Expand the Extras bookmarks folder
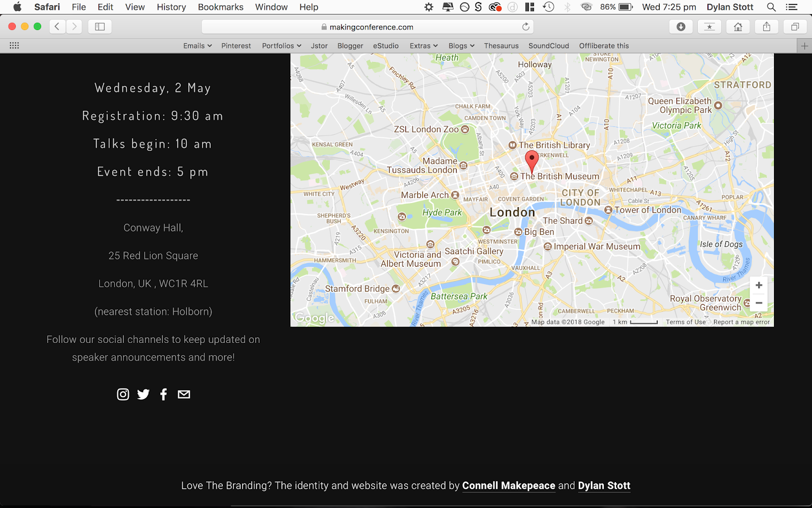The width and height of the screenshot is (812, 508). (424, 46)
